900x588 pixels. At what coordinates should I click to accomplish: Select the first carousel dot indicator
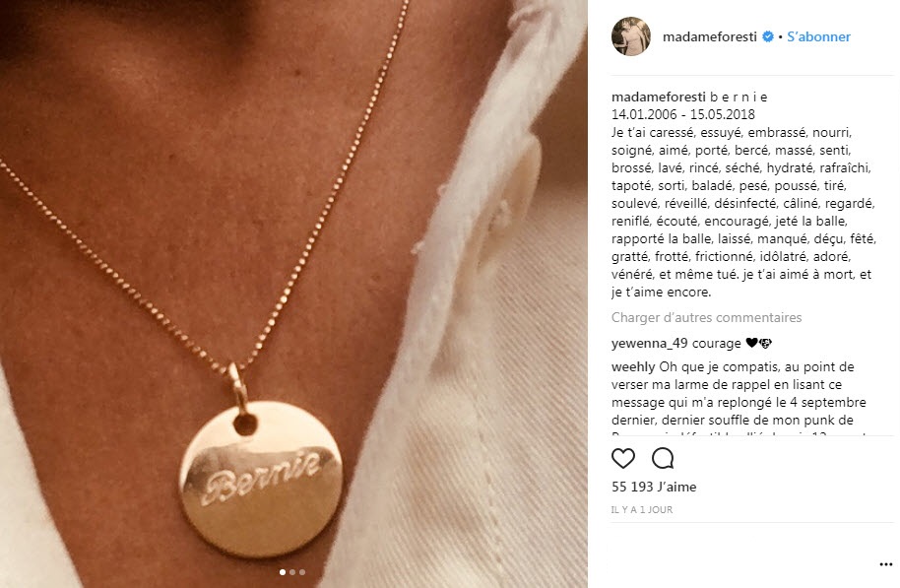click(x=282, y=572)
